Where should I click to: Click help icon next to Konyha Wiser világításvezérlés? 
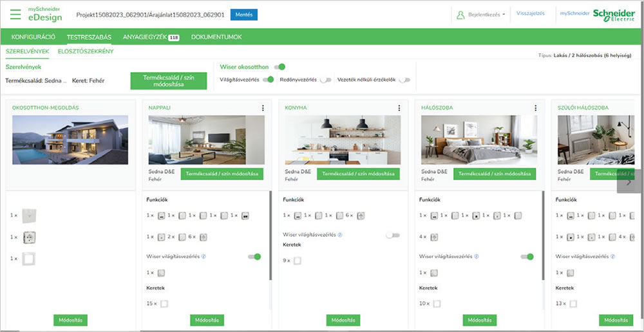tap(341, 235)
